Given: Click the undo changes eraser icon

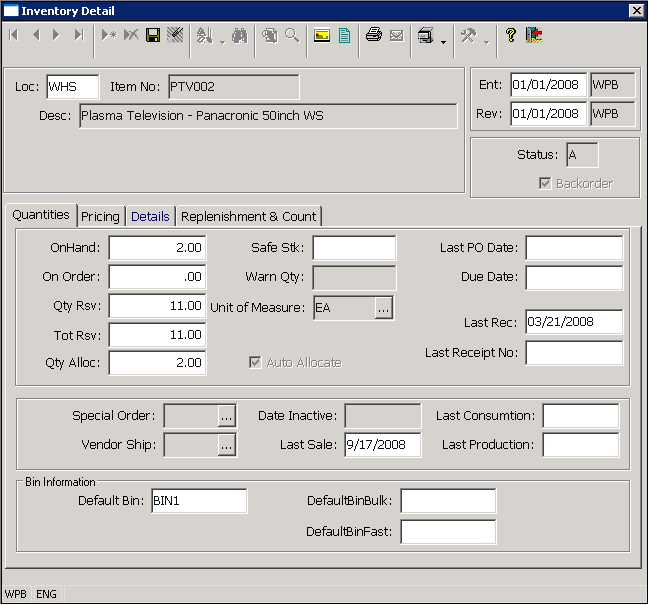Looking at the screenshot, I should pos(175,35).
